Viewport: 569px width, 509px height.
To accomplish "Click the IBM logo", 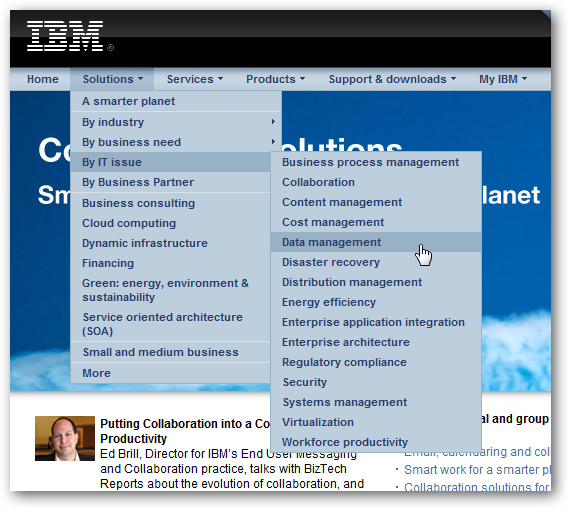I will [65, 36].
